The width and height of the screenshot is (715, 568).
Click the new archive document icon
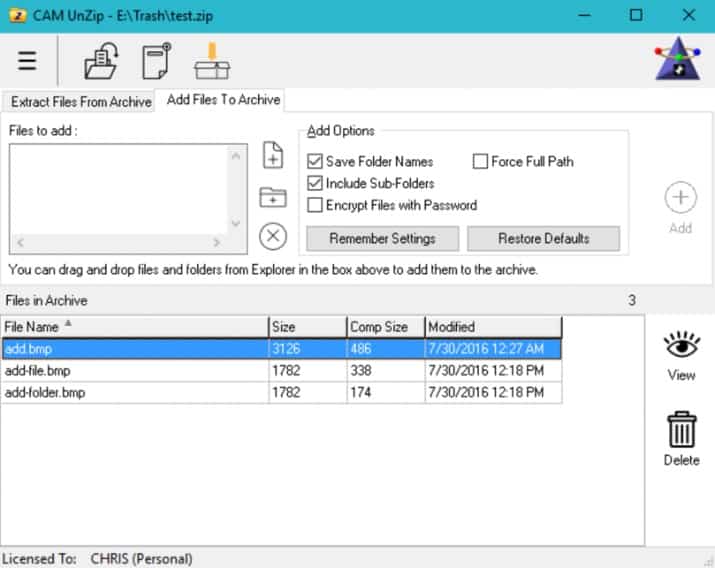156,62
